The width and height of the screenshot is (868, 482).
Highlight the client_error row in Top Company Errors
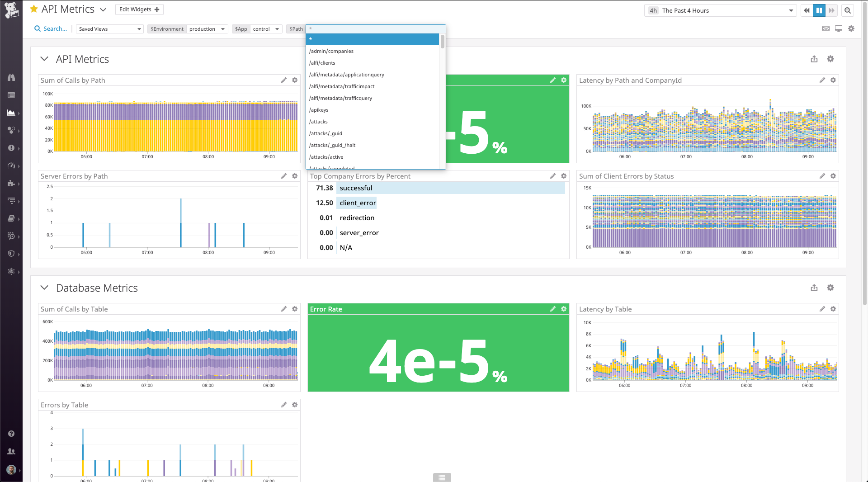pyautogui.click(x=357, y=203)
